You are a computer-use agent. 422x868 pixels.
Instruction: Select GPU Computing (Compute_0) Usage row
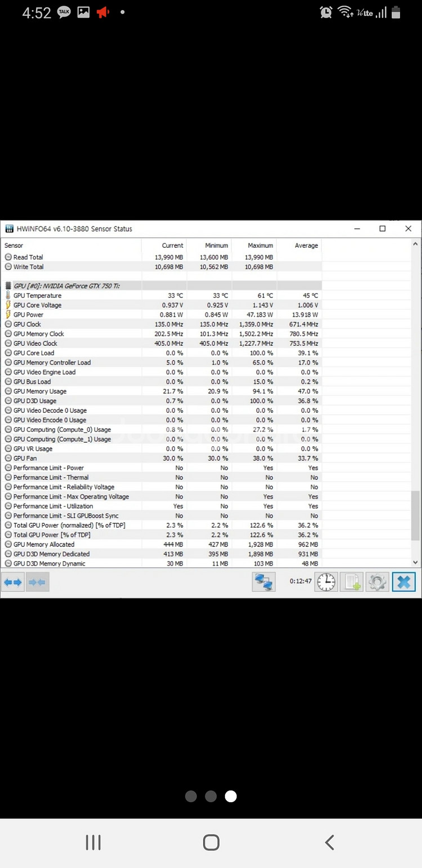(x=161, y=429)
